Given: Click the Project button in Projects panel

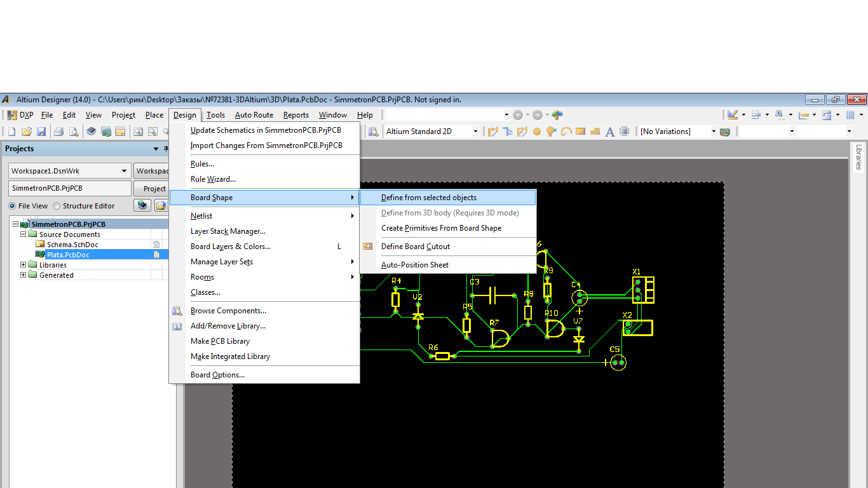Looking at the screenshot, I should pyautogui.click(x=154, y=189).
